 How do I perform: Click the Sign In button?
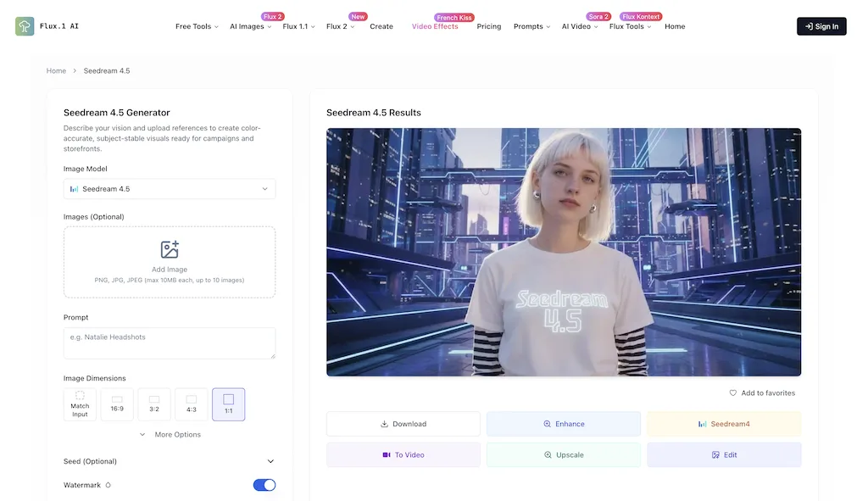coord(821,25)
